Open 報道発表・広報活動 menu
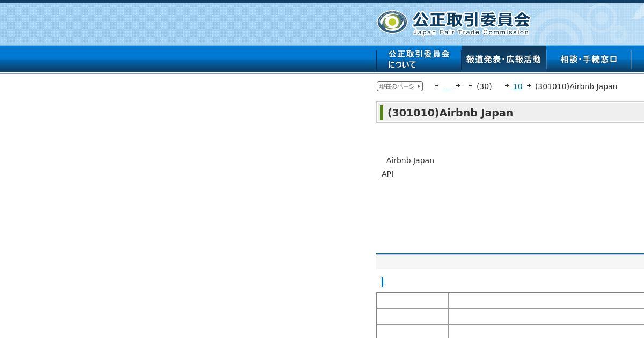The width and height of the screenshot is (644, 338). tap(504, 59)
